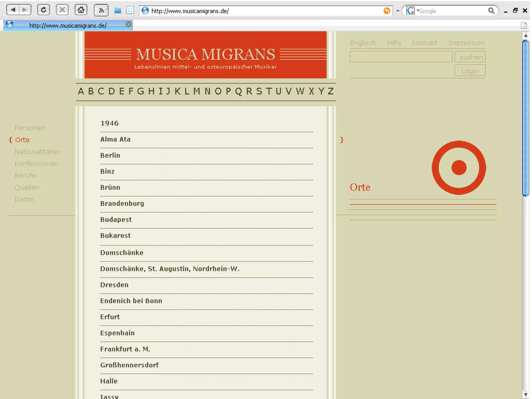The width and height of the screenshot is (532, 399).
Task: Open the Google search engine dropdown
Action: click(411, 11)
